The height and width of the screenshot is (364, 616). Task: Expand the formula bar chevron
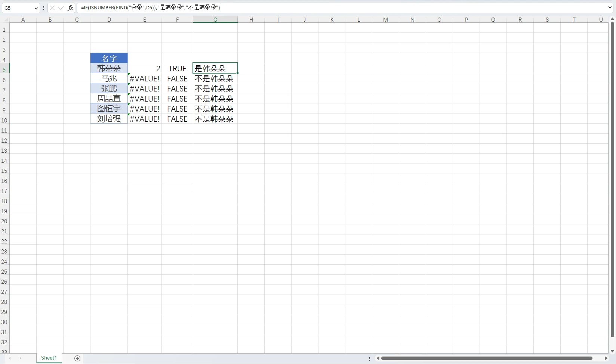click(610, 7)
